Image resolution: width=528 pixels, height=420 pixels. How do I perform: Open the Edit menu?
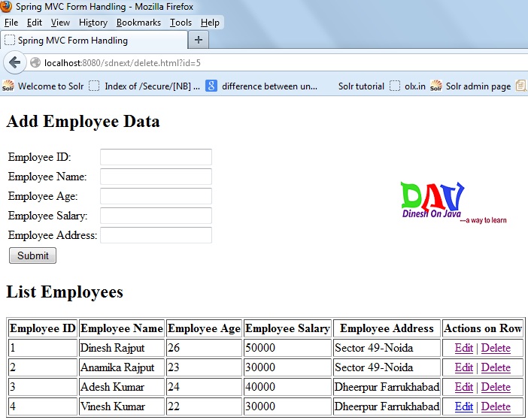[35, 23]
